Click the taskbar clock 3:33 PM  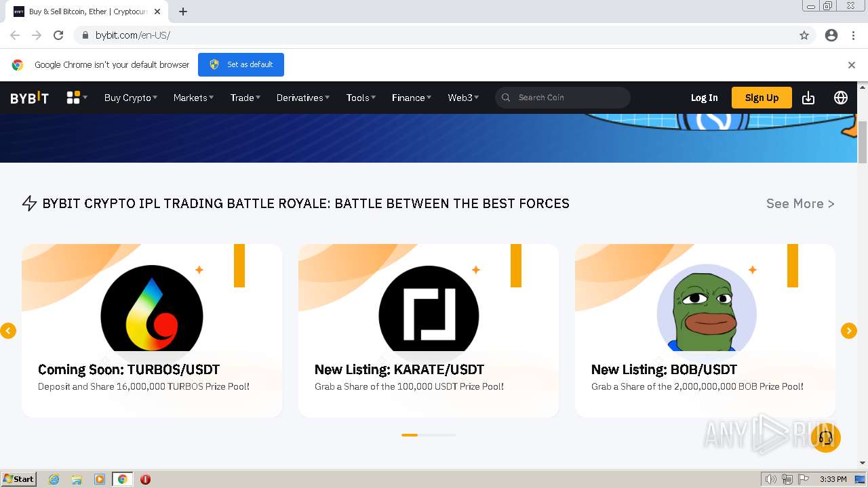[x=833, y=479]
